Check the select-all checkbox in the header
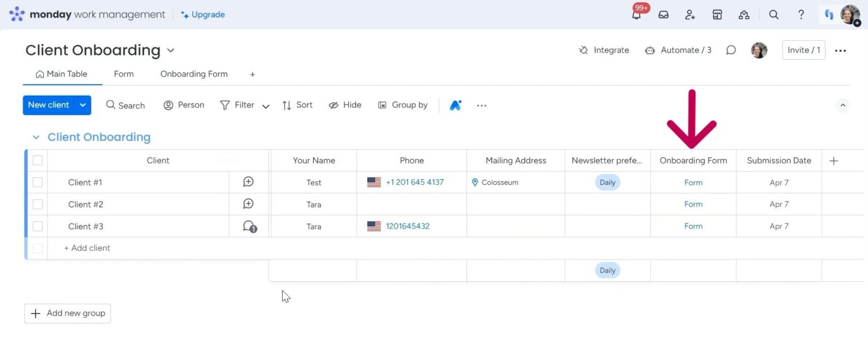The width and height of the screenshot is (868, 358). click(x=37, y=160)
